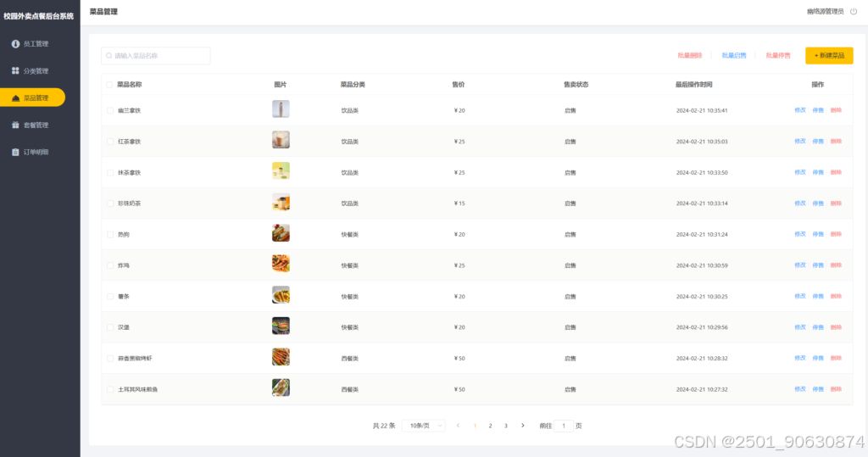
Task: Click the order details clipboard icon
Action: coord(15,152)
